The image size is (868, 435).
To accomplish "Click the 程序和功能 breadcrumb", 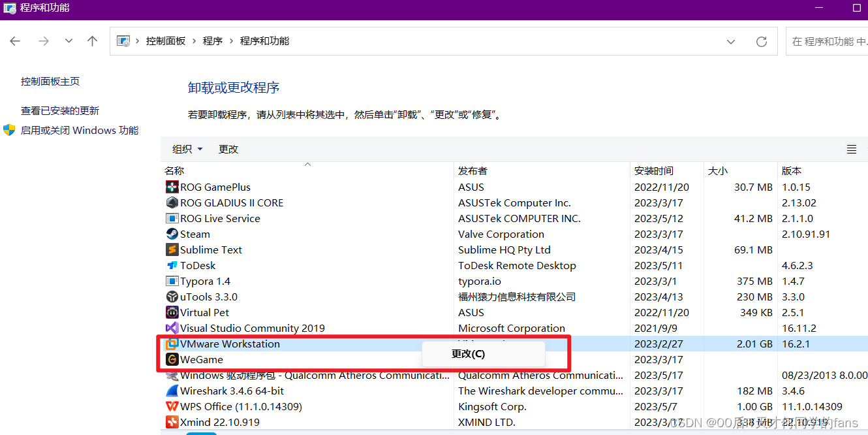I will coord(264,40).
